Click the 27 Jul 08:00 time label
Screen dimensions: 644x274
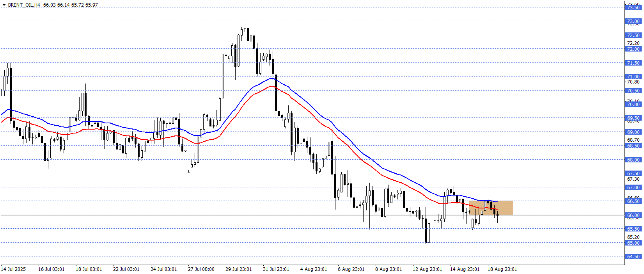coord(201,269)
